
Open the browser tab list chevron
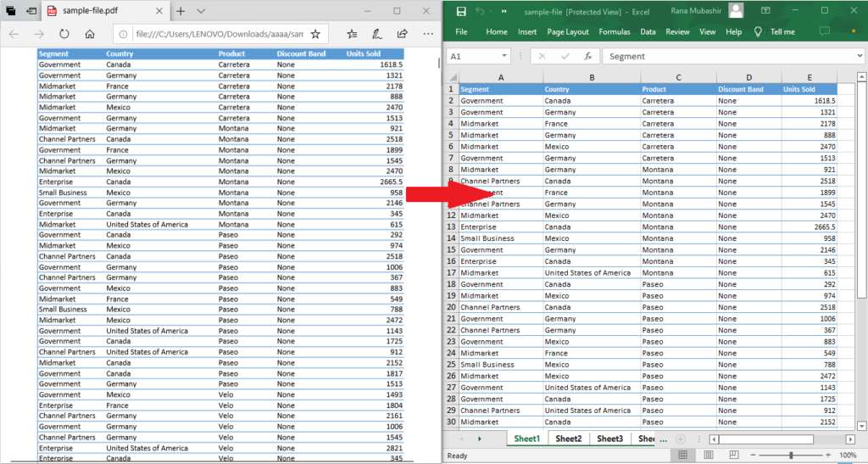coord(201,11)
